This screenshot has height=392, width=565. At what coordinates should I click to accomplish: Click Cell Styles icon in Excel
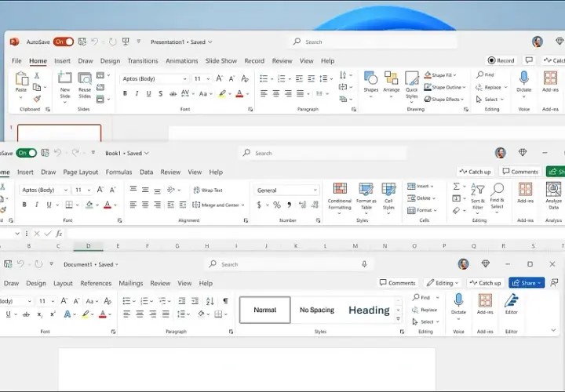click(388, 189)
